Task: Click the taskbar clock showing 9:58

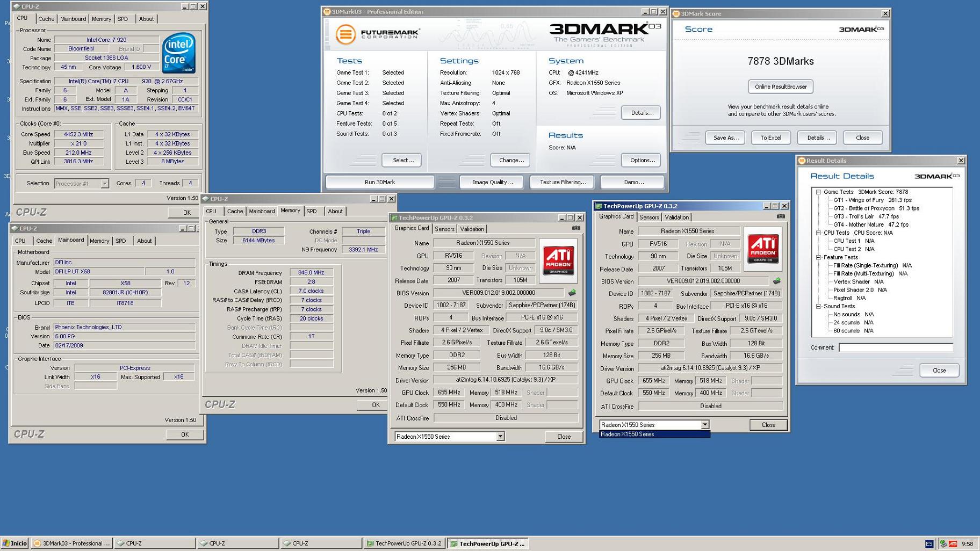Action: tap(967, 543)
